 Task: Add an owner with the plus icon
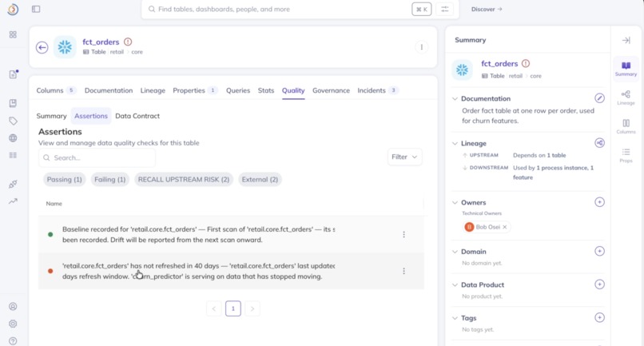(x=599, y=202)
